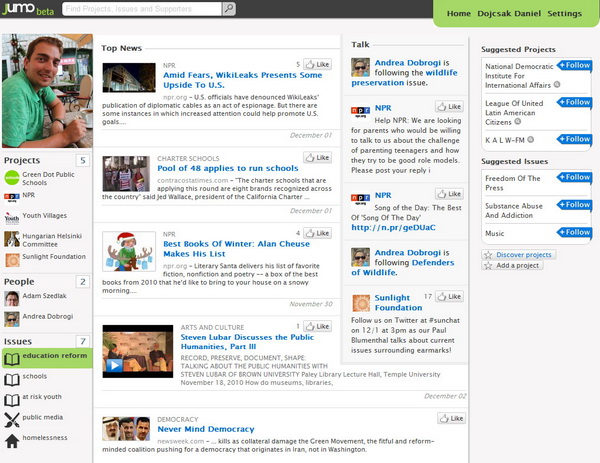600x463 pixels.
Task: Click Adam Szedlak's avatar
Action: pos(12,299)
